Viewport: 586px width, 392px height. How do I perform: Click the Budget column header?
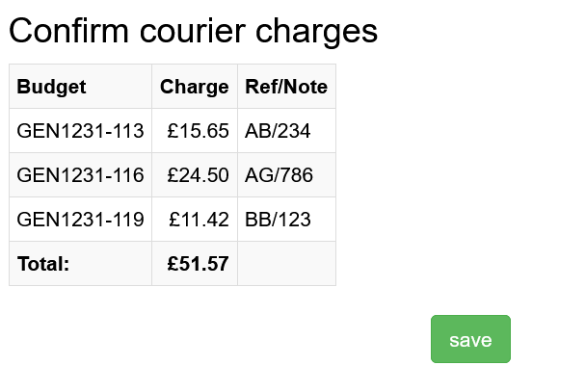(51, 87)
